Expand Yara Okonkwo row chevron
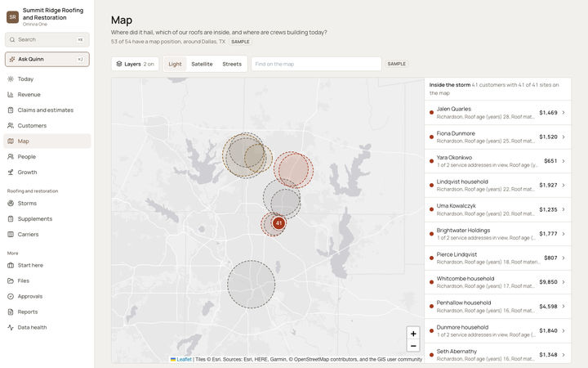 point(563,161)
